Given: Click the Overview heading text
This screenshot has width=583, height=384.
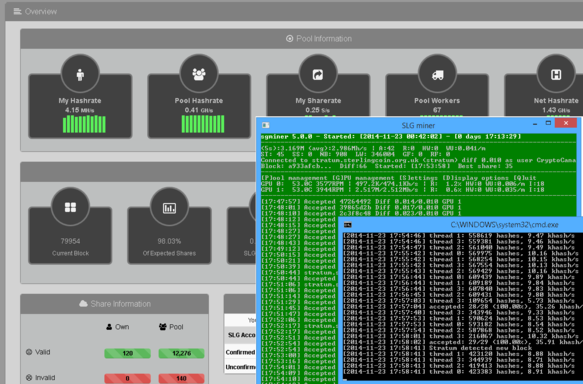Looking at the screenshot, I should (x=41, y=12).
